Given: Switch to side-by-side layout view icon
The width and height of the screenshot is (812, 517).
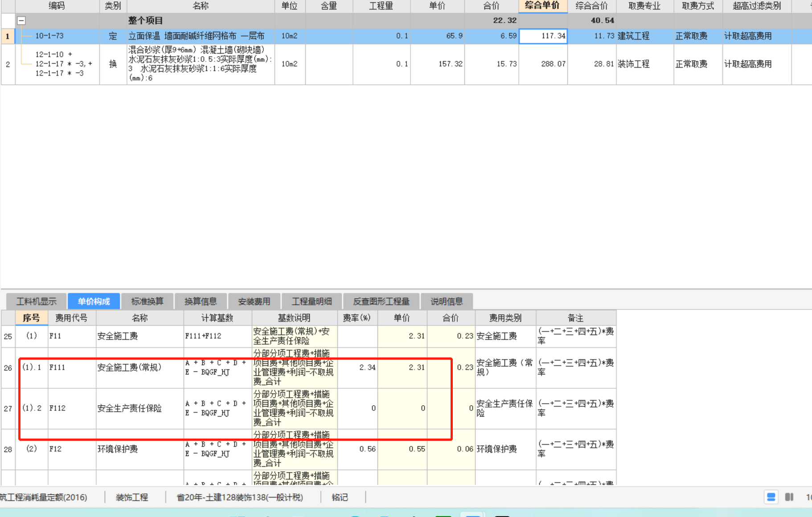Looking at the screenshot, I should (x=789, y=497).
